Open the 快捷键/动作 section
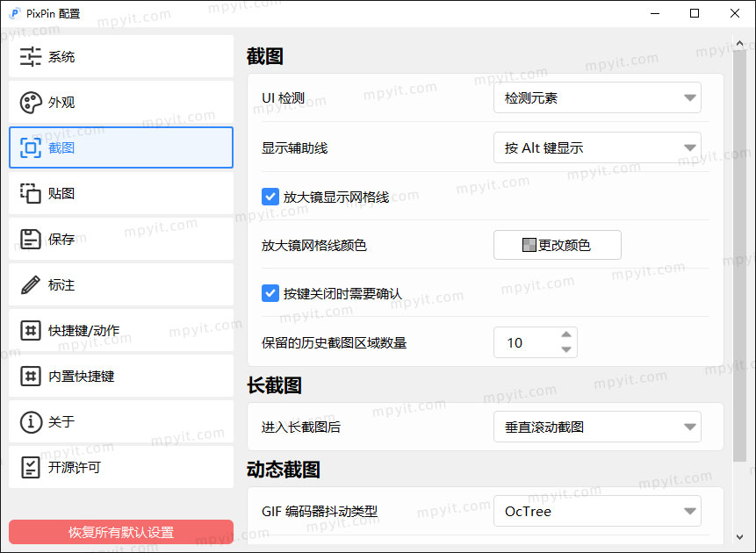Viewport: 756px width, 553px height. (x=121, y=331)
